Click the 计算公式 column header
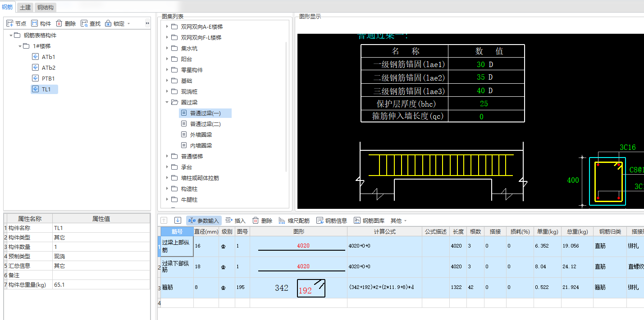The height and width of the screenshot is (320, 644). tap(384, 231)
